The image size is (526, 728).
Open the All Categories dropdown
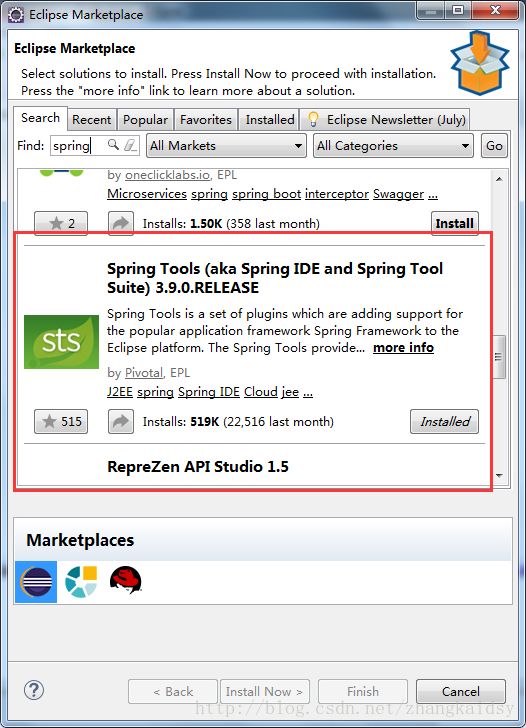393,146
